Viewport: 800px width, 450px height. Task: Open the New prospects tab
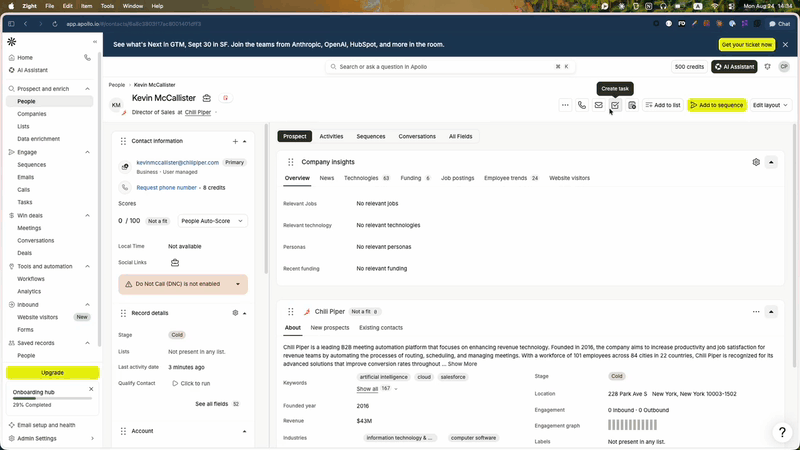pyautogui.click(x=330, y=328)
